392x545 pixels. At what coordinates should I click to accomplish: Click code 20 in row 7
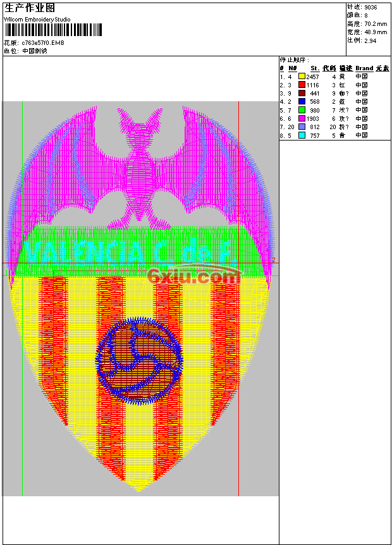click(x=333, y=127)
